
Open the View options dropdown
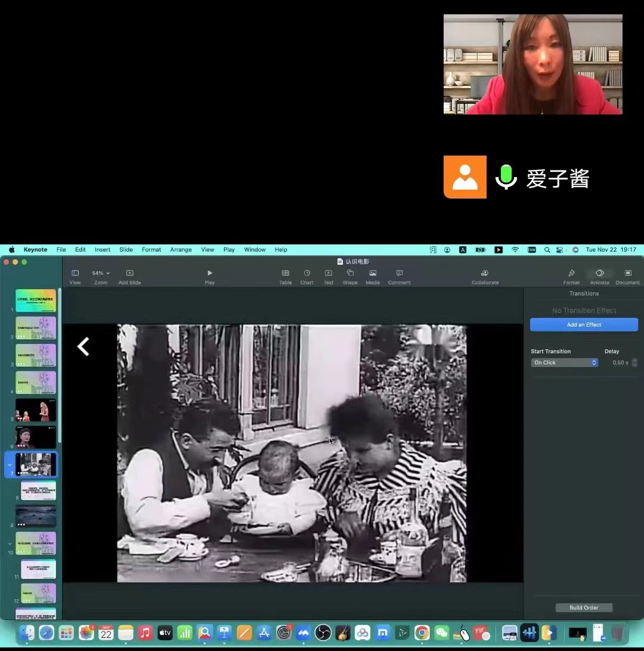[x=75, y=274]
